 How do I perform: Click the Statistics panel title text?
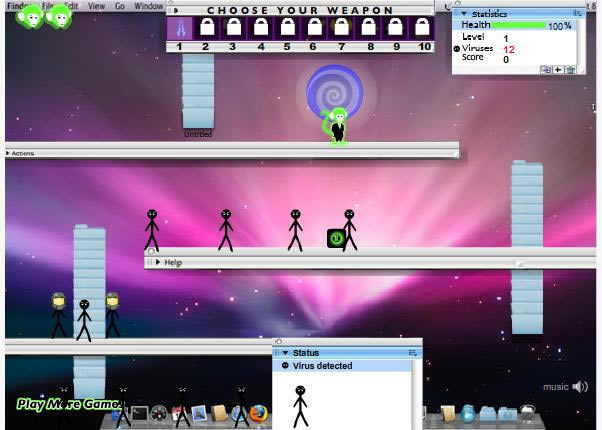coord(490,14)
